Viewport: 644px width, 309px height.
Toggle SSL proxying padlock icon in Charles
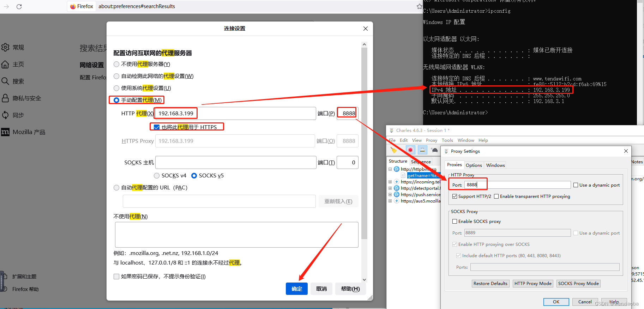pyautogui.click(x=422, y=150)
